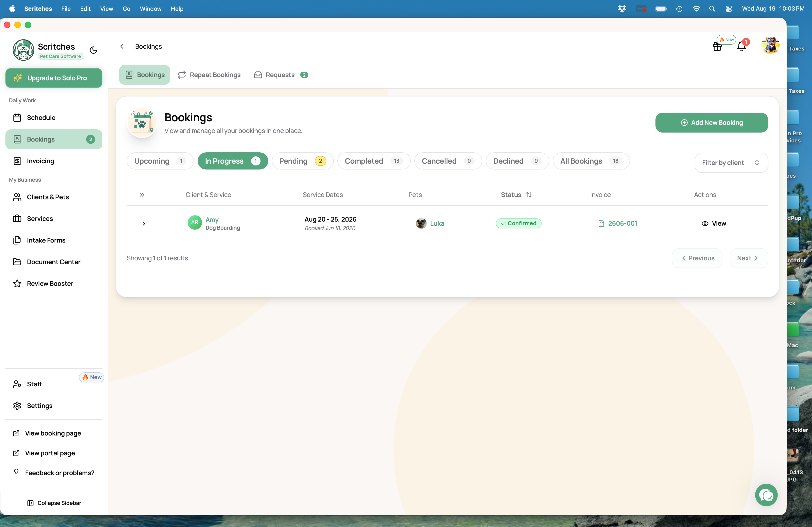Toggle dark mode moon icon
This screenshot has width=812, height=527.
click(93, 50)
